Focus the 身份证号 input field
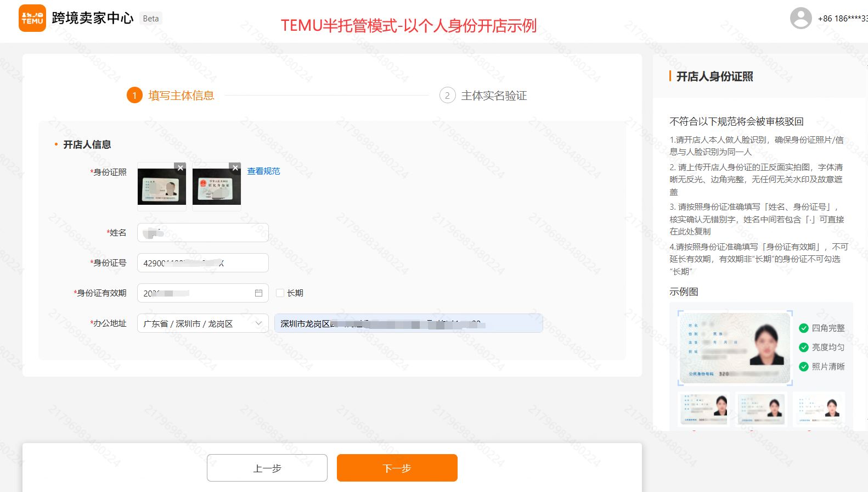This screenshot has height=492, width=868. coord(203,263)
